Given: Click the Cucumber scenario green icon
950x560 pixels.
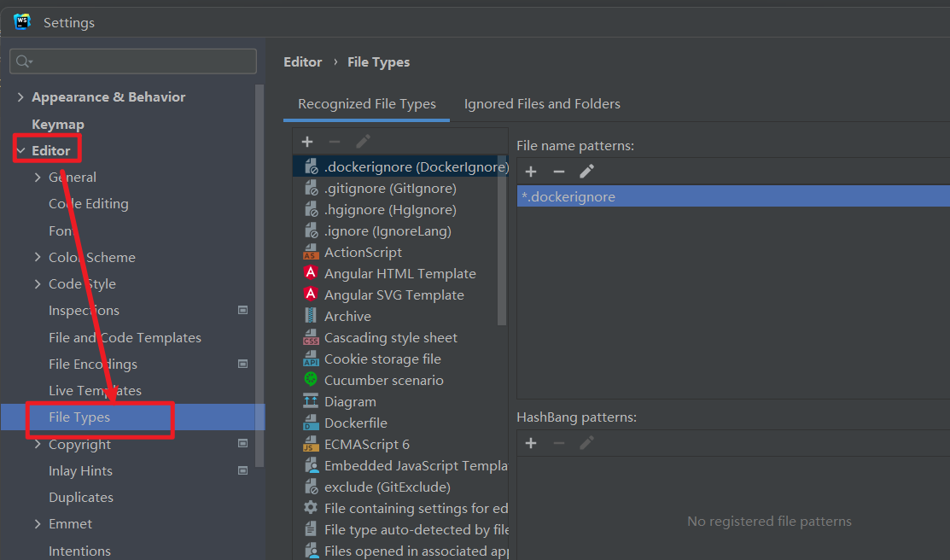Looking at the screenshot, I should pyautogui.click(x=311, y=379).
